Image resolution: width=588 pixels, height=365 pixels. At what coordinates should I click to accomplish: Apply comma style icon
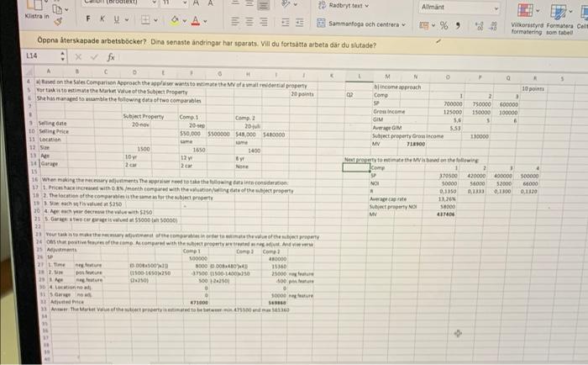(458, 26)
